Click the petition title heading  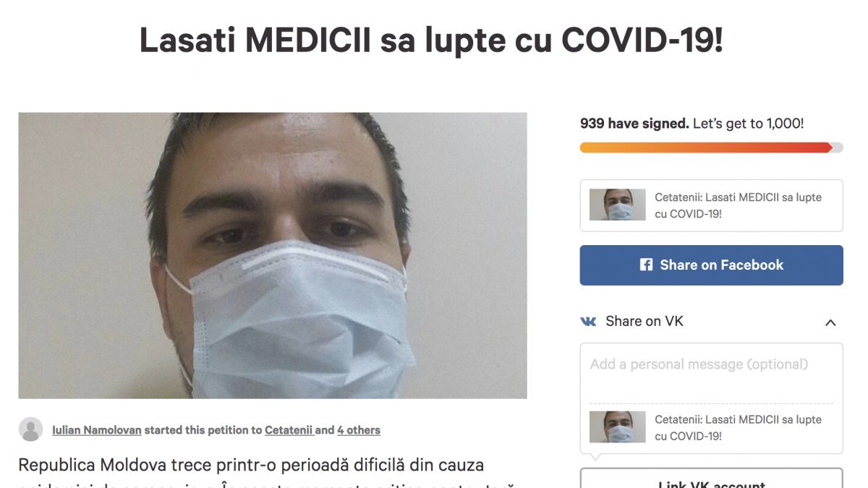click(431, 41)
